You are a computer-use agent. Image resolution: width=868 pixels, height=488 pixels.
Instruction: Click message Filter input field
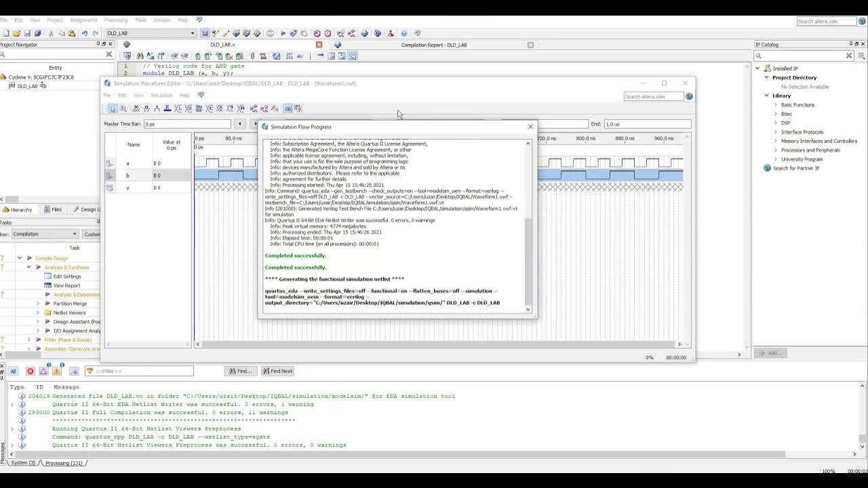point(139,371)
